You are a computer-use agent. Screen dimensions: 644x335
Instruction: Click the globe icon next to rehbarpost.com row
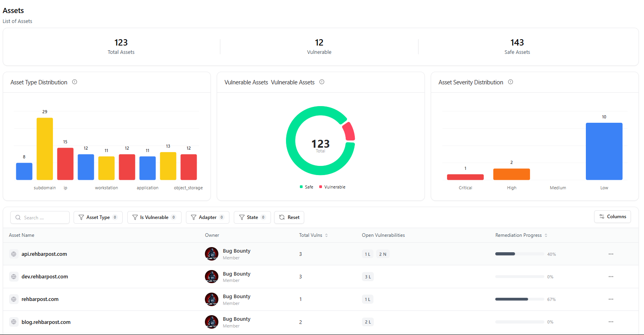tap(14, 299)
